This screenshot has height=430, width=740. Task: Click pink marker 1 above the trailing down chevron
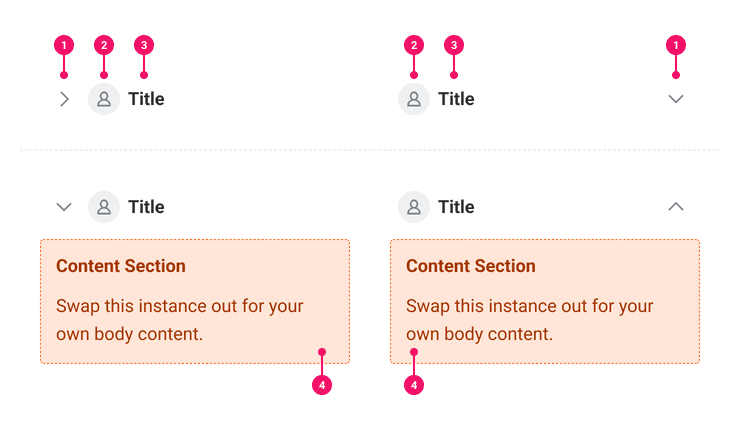[676, 45]
